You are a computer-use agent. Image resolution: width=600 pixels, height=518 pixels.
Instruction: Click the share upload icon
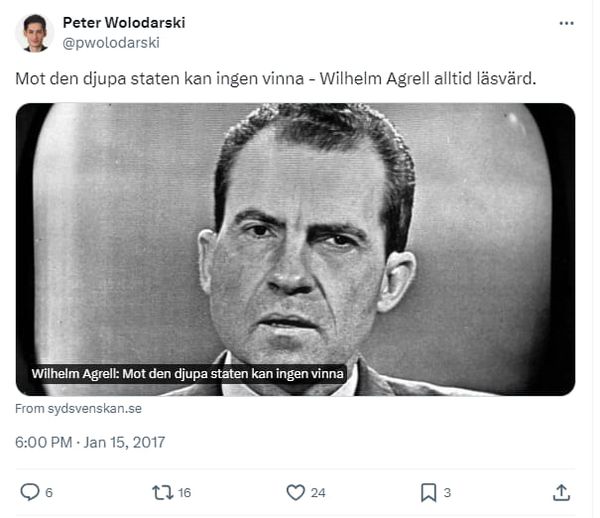[x=562, y=492]
